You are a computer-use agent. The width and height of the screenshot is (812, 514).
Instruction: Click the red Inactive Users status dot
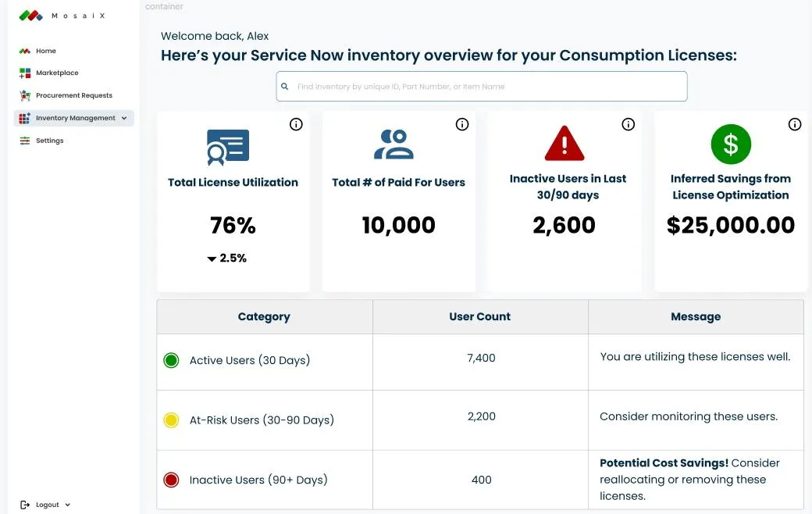(x=172, y=480)
